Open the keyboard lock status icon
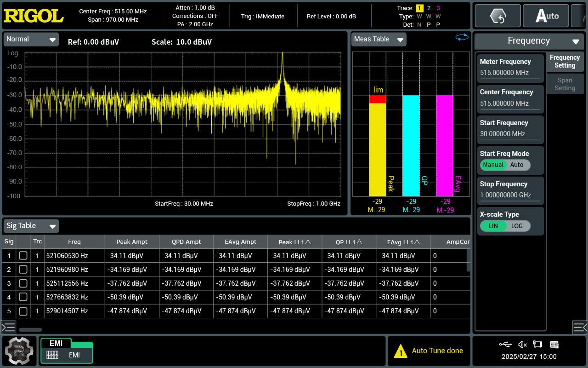The image size is (588, 368). click(x=554, y=344)
